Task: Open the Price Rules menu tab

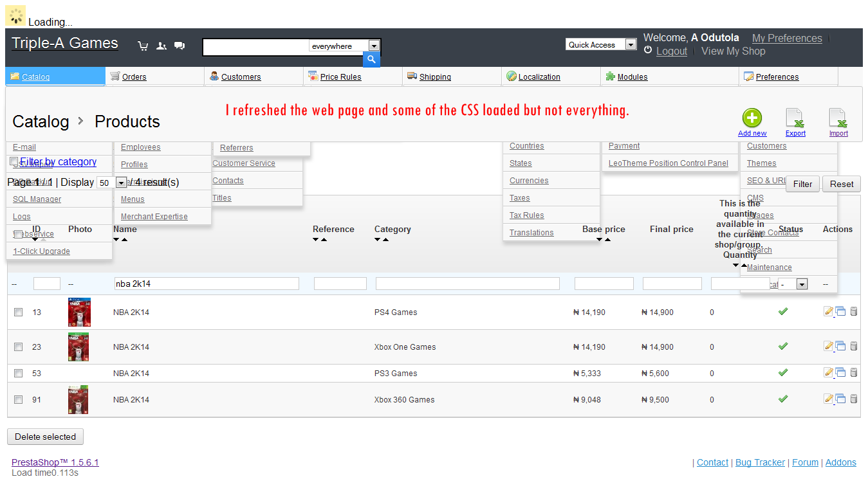Action: pos(353,77)
